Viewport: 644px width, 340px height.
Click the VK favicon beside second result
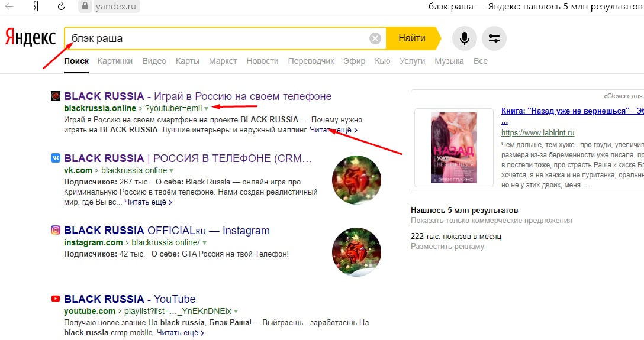coord(56,158)
